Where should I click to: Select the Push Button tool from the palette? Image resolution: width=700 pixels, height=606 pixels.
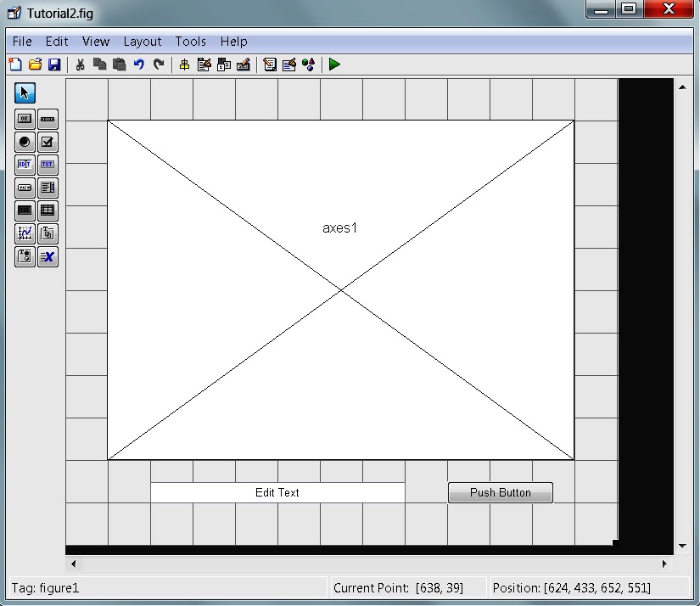24,118
